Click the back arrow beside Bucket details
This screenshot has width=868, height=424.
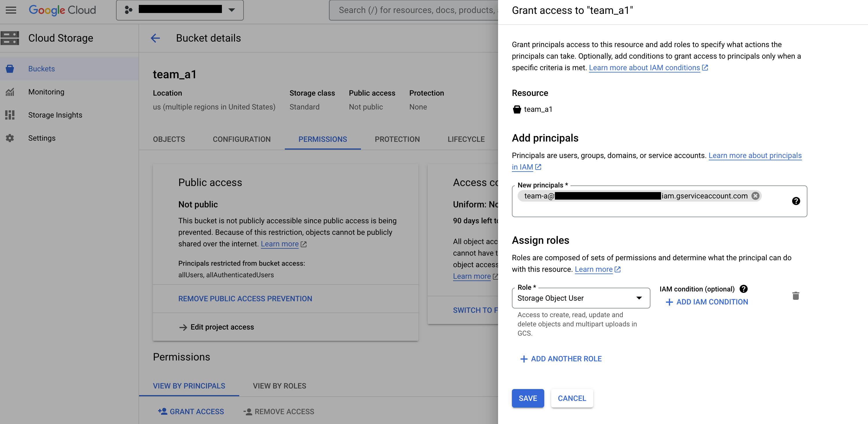point(155,38)
